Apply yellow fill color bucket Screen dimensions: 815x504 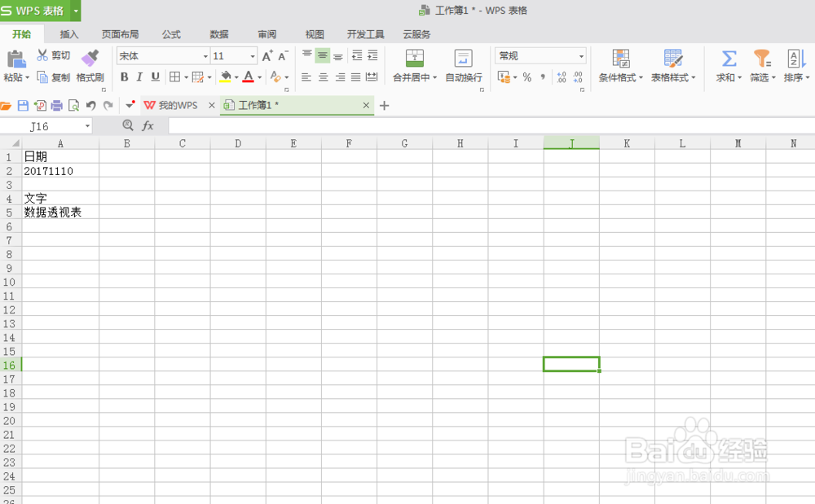coord(226,77)
